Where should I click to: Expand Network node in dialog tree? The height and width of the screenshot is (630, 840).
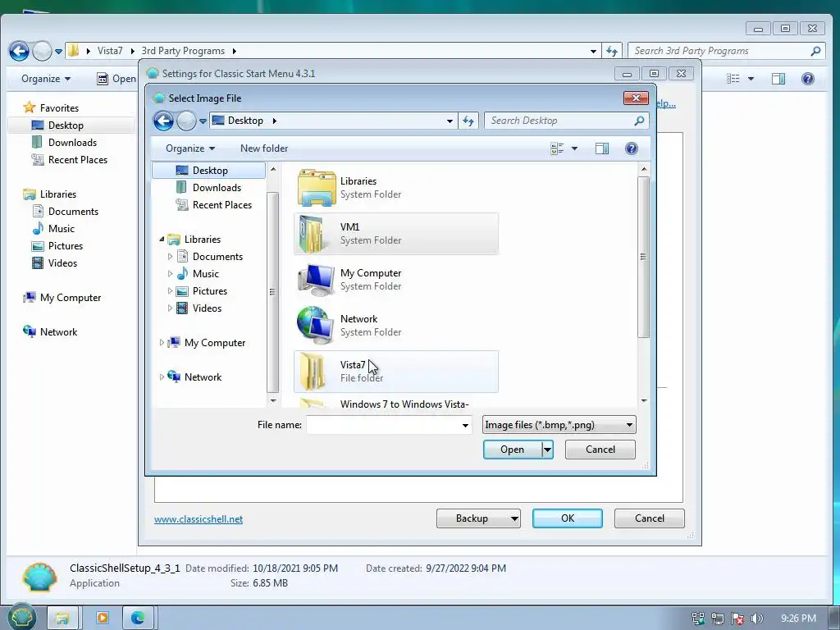click(x=162, y=377)
